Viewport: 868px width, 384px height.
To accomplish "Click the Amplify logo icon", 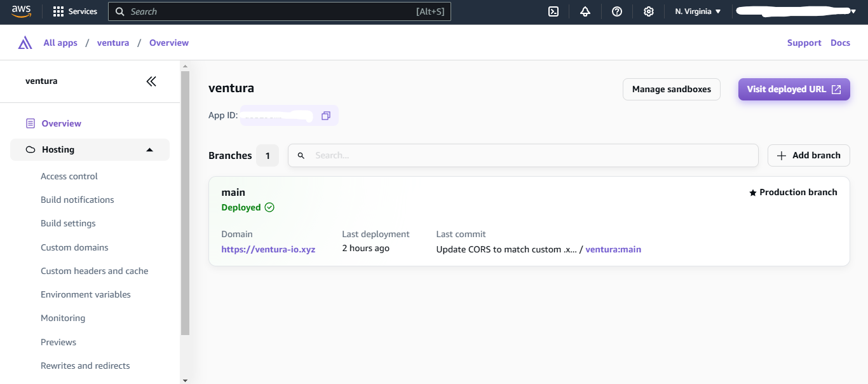I will click(x=25, y=43).
